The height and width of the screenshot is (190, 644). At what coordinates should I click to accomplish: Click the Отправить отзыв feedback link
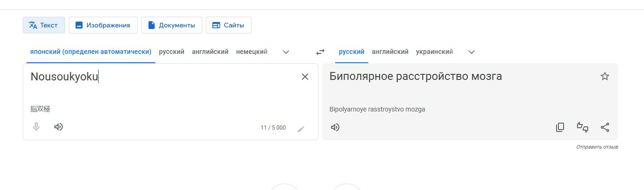[597, 147]
